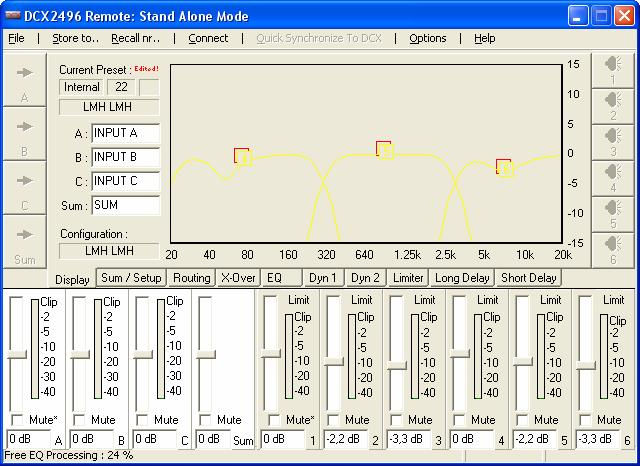Select output 5 speaker button
This screenshot has height=466, width=640.
click(x=613, y=214)
